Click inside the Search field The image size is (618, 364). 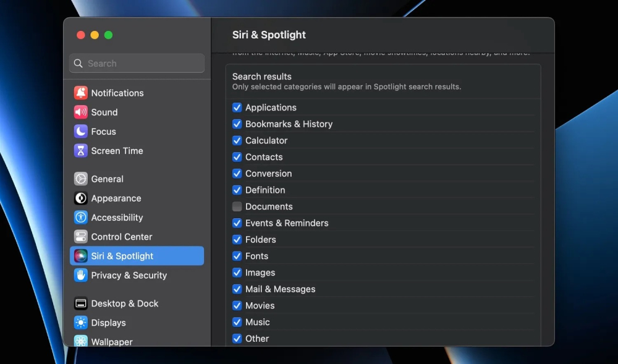tap(136, 63)
